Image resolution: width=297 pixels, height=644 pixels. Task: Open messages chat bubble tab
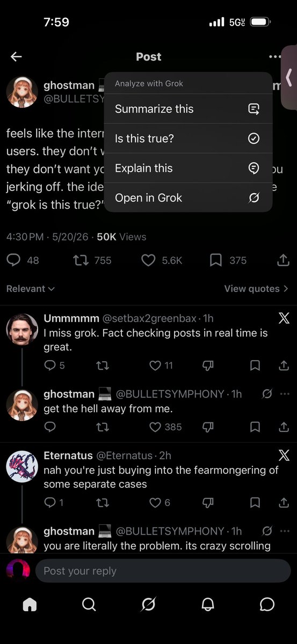point(267,605)
